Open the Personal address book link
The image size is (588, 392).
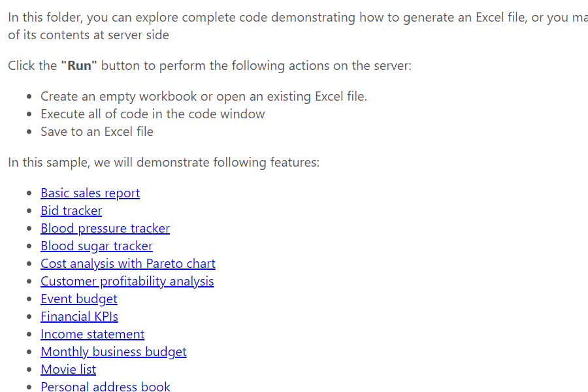(105, 386)
